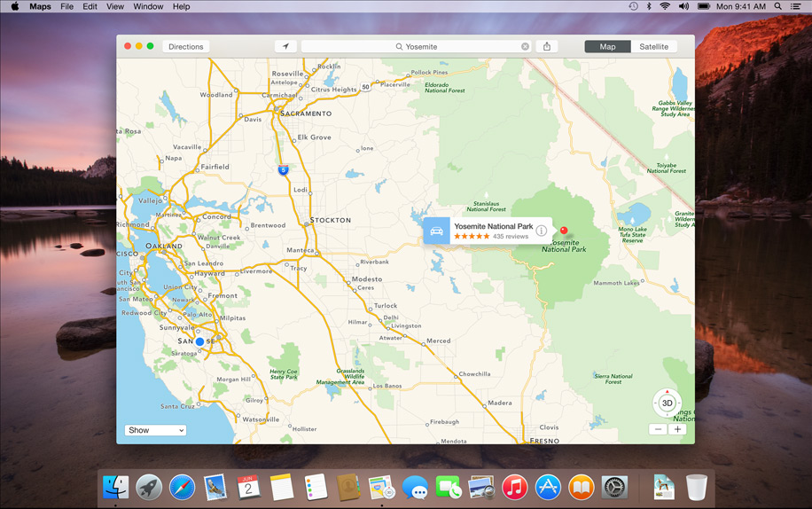812x509 pixels.
Task: Open the Show dropdown menu
Action: coord(155,430)
